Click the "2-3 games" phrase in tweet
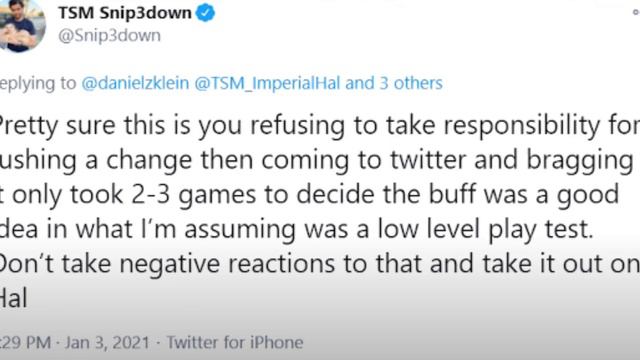This screenshot has height=360, width=640. pyautogui.click(x=194, y=195)
